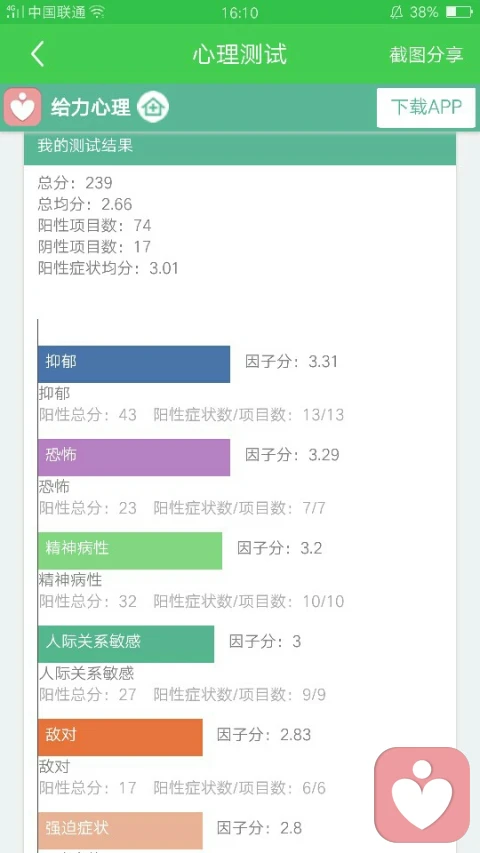Screen dimensions: 480x853
Task: Tap the 心理测试 page title
Action: coord(239,54)
